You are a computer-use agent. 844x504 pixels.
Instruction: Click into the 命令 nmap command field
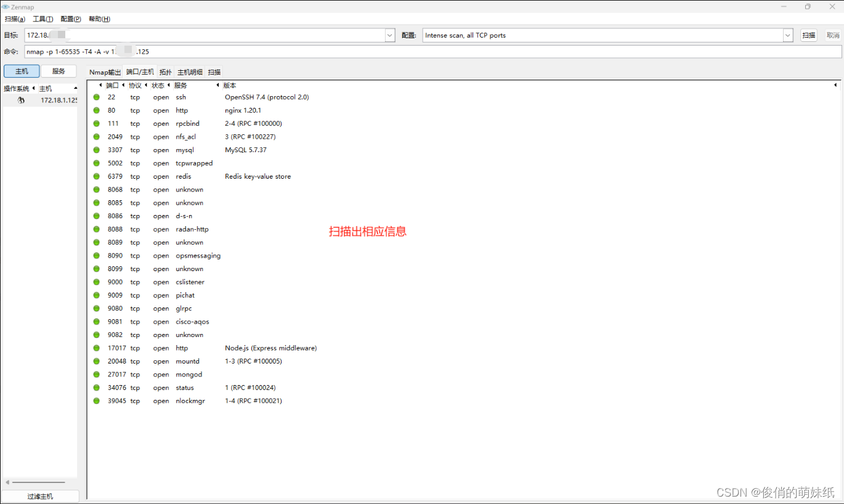(432, 52)
